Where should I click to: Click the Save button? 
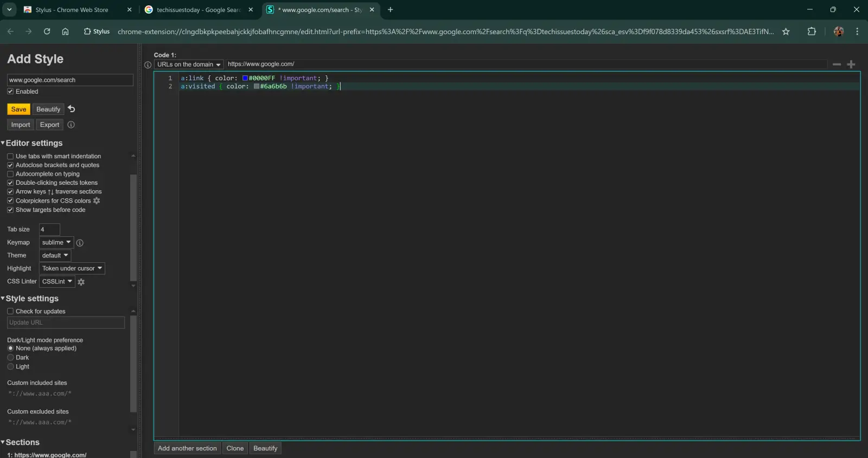[x=18, y=109]
